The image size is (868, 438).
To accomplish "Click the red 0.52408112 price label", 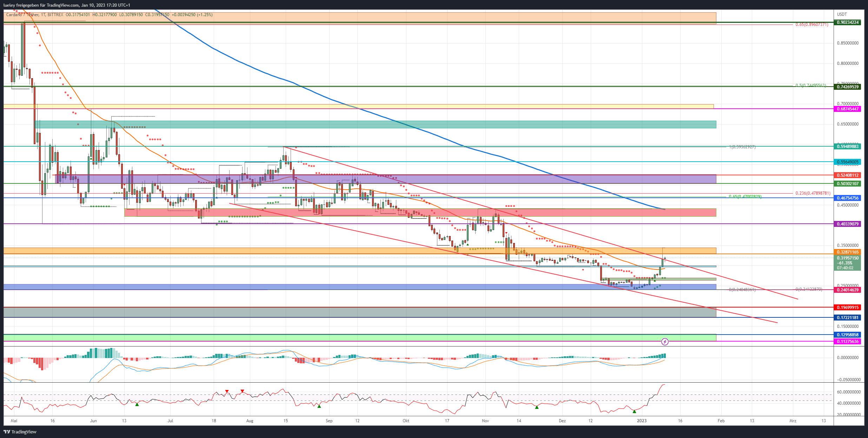I will pyautogui.click(x=848, y=175).
